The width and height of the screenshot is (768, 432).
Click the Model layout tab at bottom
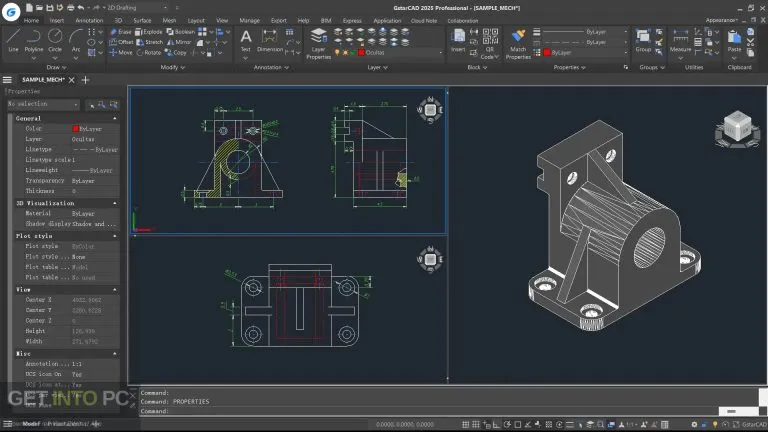coord(31,424)
